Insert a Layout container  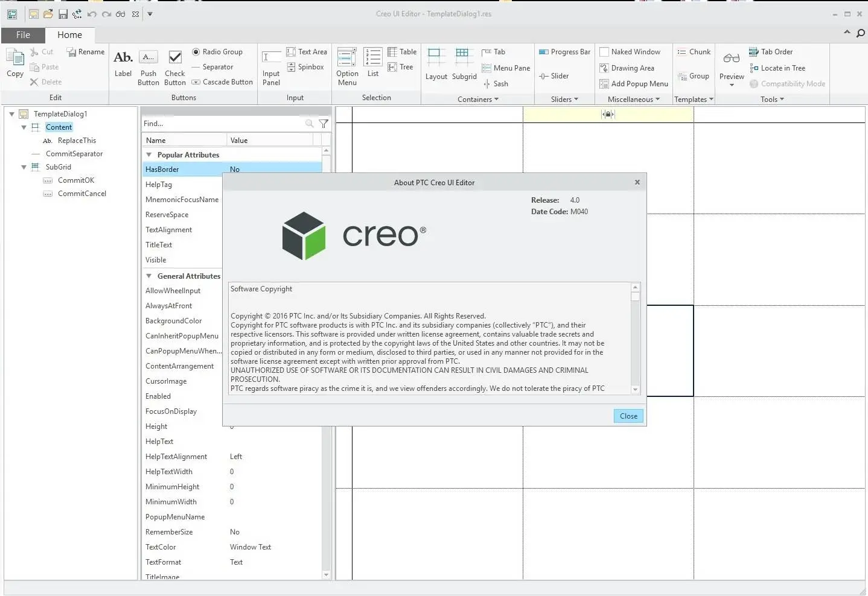(436, 64)
